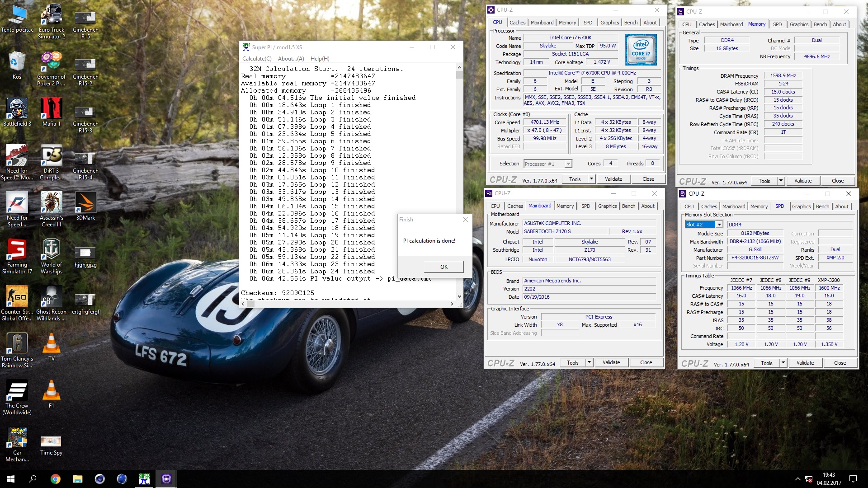Open File Explorer on taskbar
Viewport: 868px width, 488px height.
coord(77,479)
